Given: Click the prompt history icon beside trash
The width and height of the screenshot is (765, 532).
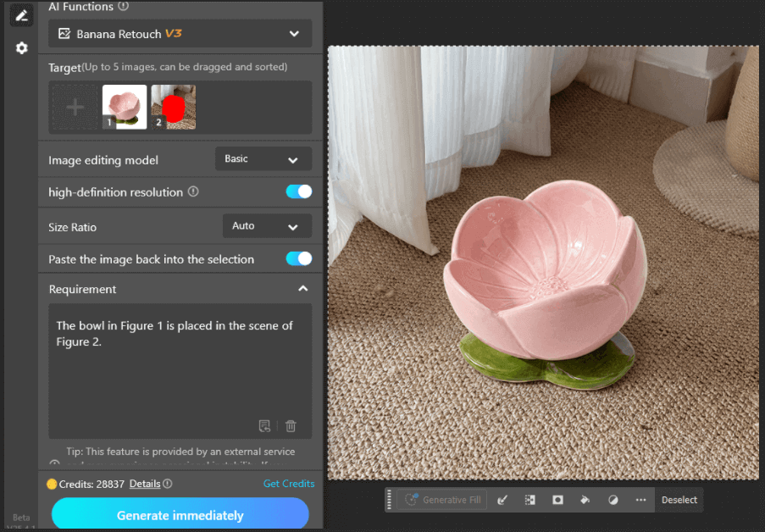Looking at the screenshot, I should coord(264,426).
